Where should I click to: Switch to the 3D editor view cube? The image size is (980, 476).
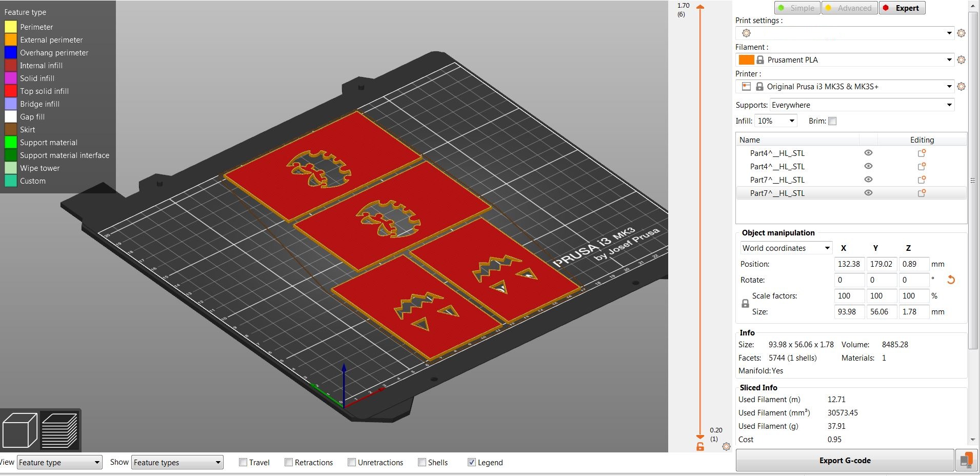pyautogui.click(x=20, y=430)
